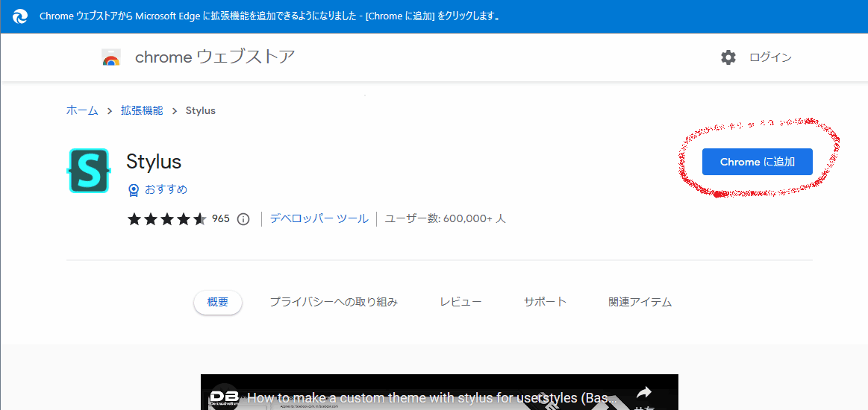Go to ホーム breadcrumb link
868x410 pixels.
click(x=82, y=110)
